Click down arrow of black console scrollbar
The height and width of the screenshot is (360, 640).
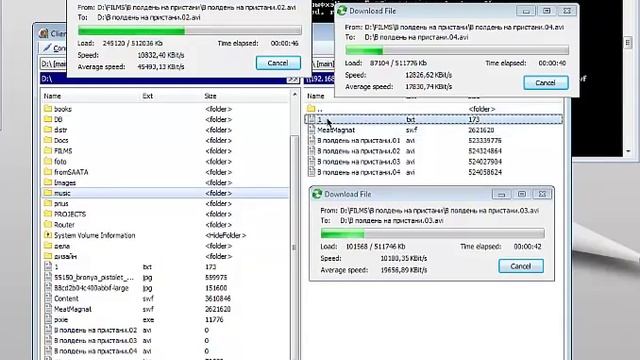(628, 151)
